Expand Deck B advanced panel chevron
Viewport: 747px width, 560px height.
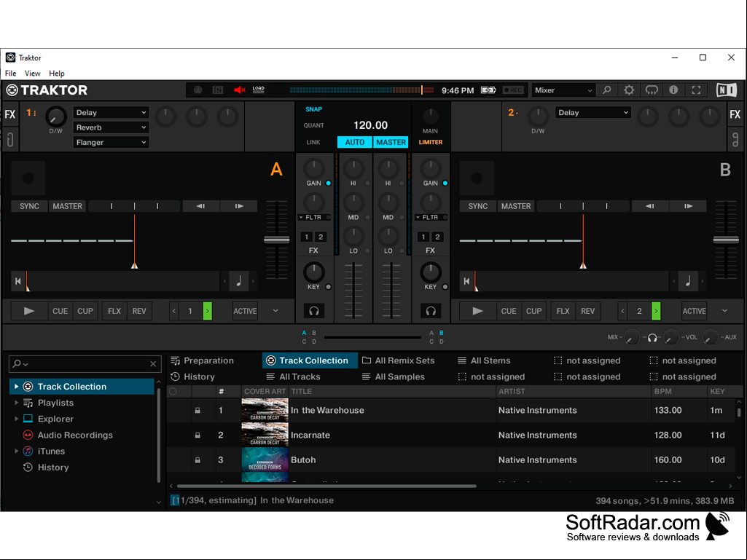click(x=724, y=311)
